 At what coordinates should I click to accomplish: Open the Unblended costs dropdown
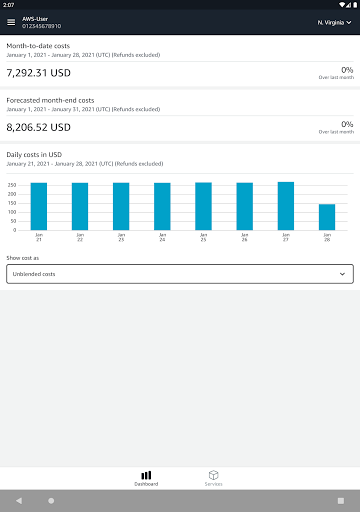pos(180,274)
